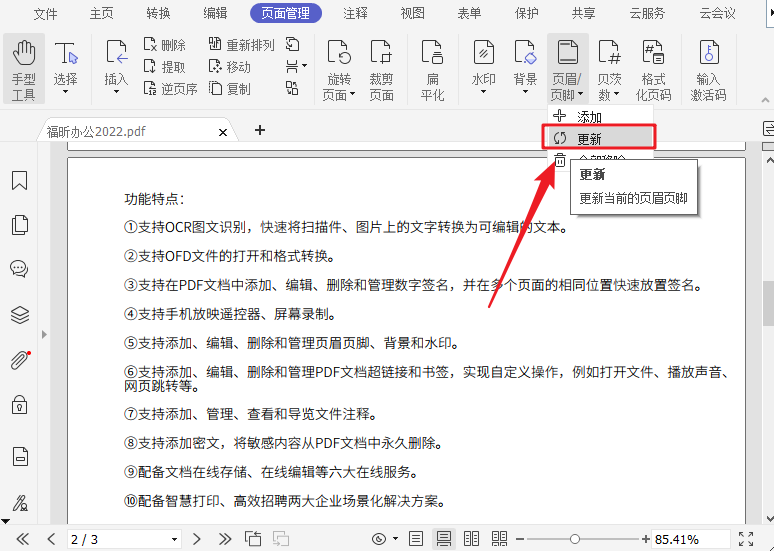Image resolution: width=774 pixels, height=551 pixels.
Task: Switch to continuous page view
Action: coord(445,539)
